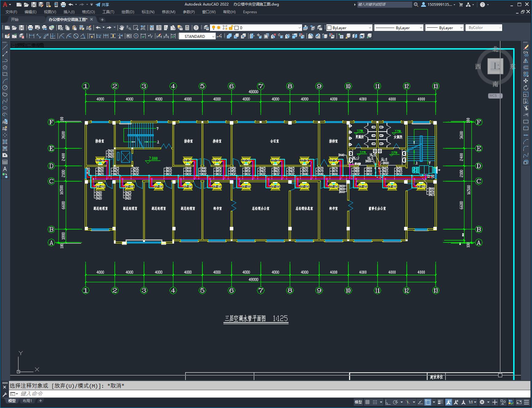Select the Polygon draw tool
Image resolution: width=532 pixels, height=408 pixels.
5,67
